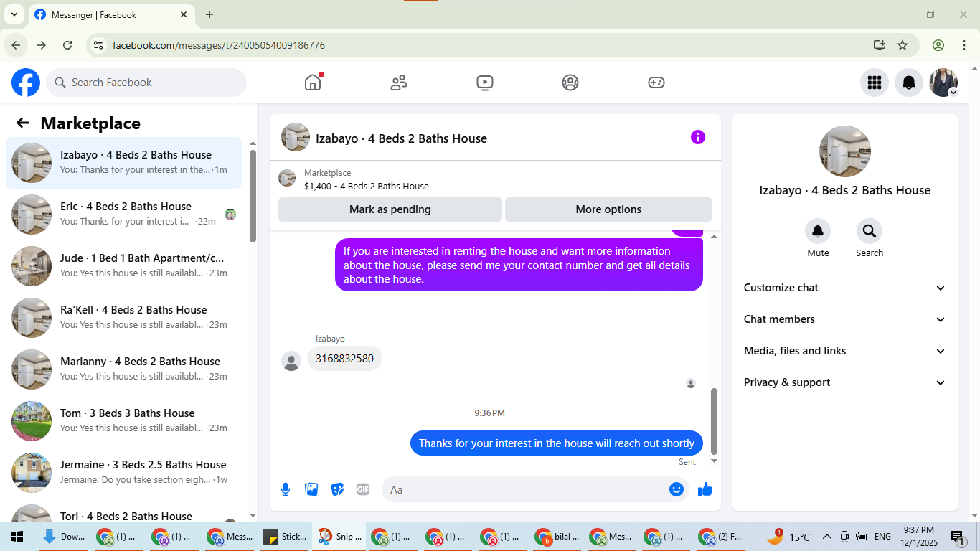This screenshot has height=551, width=980.
Task: Open Chrome three-dot menu
Action: tap(963, 45)
